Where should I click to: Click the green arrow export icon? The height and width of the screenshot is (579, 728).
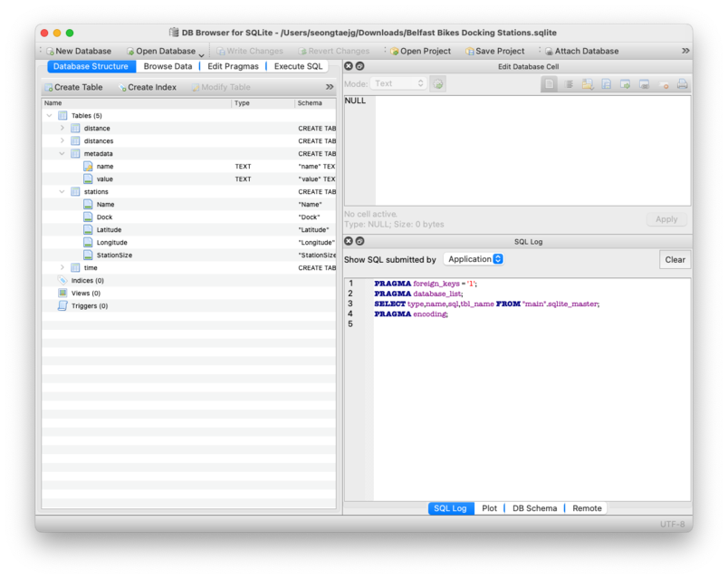click(626, 84)
